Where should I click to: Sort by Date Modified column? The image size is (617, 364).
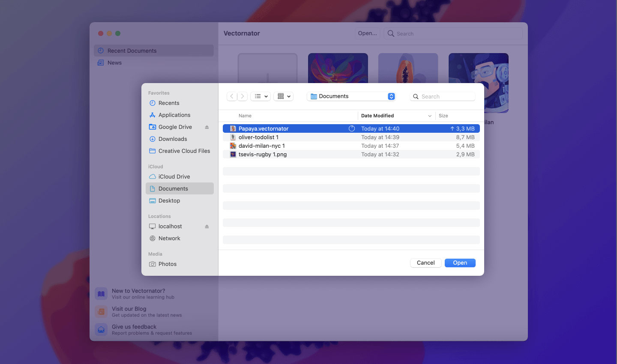point(377,116)
